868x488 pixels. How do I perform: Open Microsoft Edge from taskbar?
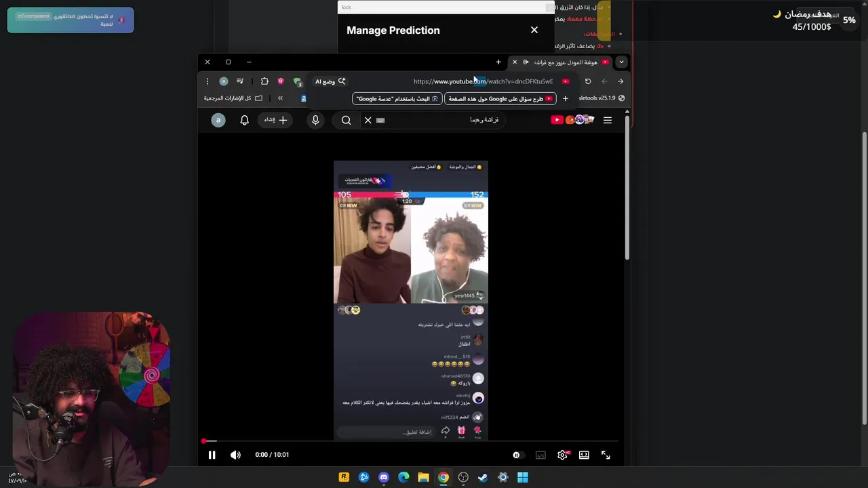click(x=403, y=477)
